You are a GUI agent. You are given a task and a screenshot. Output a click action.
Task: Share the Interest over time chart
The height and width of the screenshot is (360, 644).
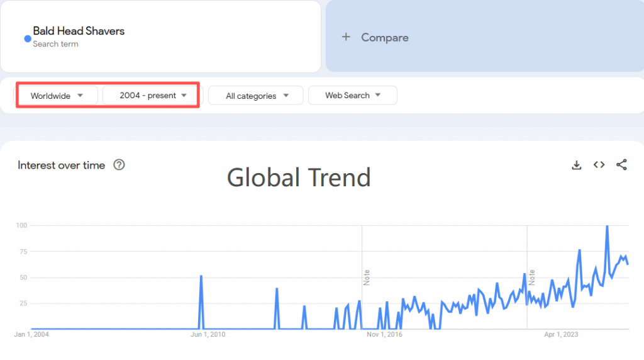pos(621,165)
